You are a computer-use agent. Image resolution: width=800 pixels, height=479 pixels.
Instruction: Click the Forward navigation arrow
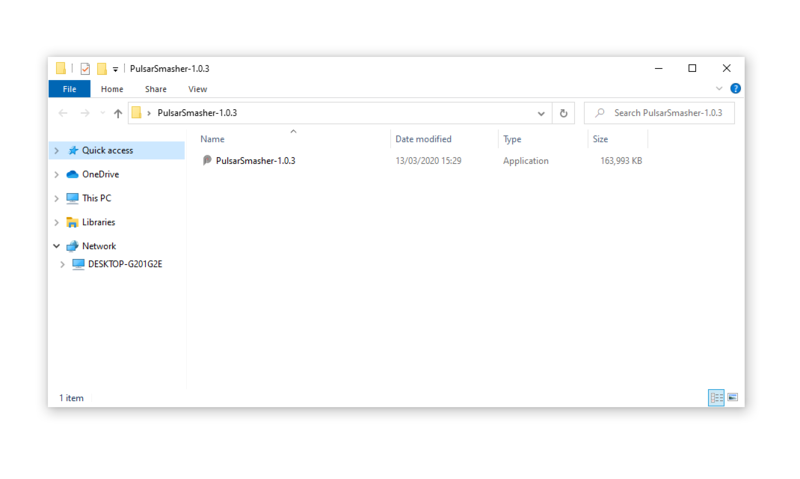pyautogui.click(x=85, y=113)
